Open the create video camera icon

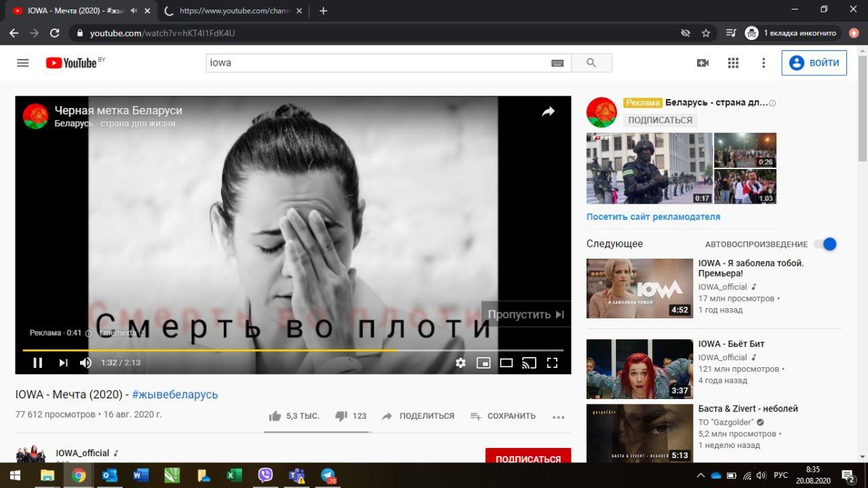point(703,62)
